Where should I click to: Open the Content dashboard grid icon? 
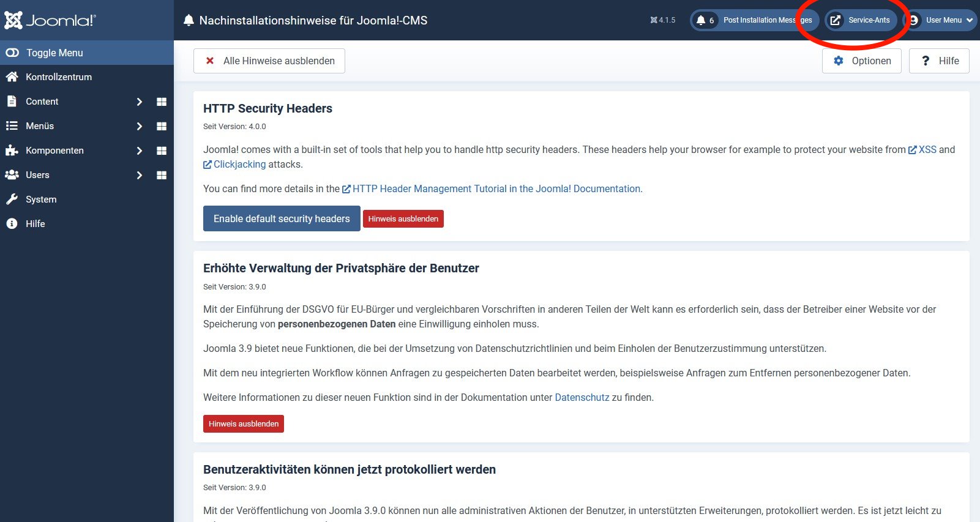point(162,102)
